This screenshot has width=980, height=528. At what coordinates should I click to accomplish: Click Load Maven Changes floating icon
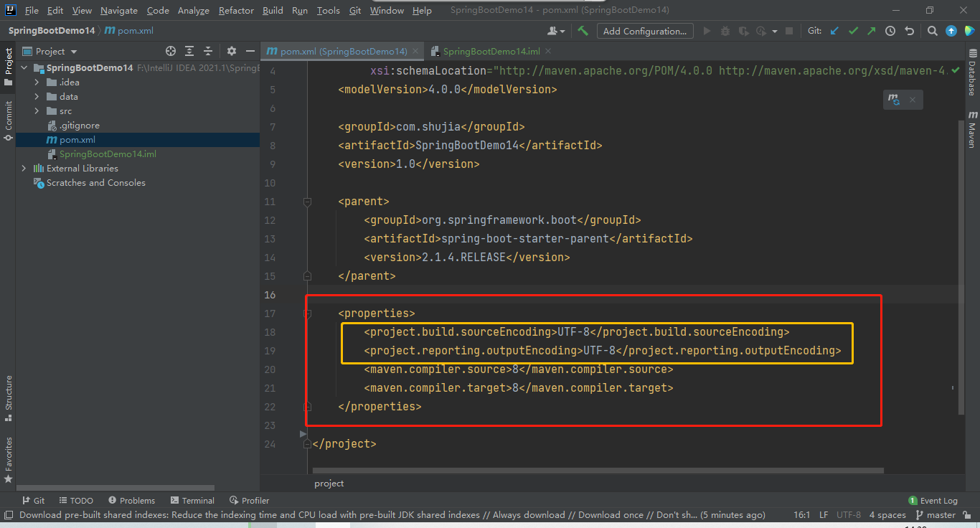click(894, 100)
